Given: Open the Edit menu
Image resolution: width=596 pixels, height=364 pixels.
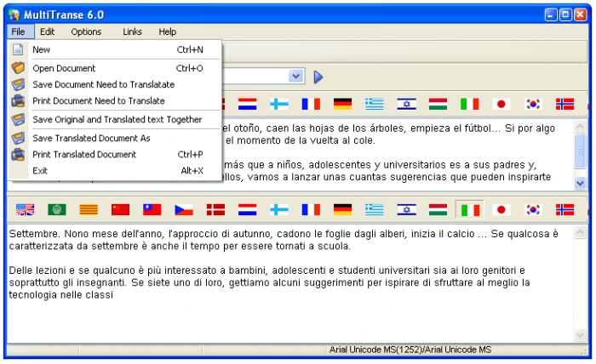Looking at the screenshot, I should 48,31.
